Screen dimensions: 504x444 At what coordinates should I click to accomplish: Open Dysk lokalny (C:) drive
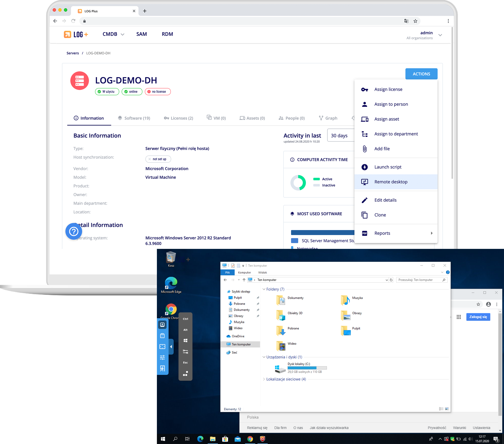click(x=301, y=368)
